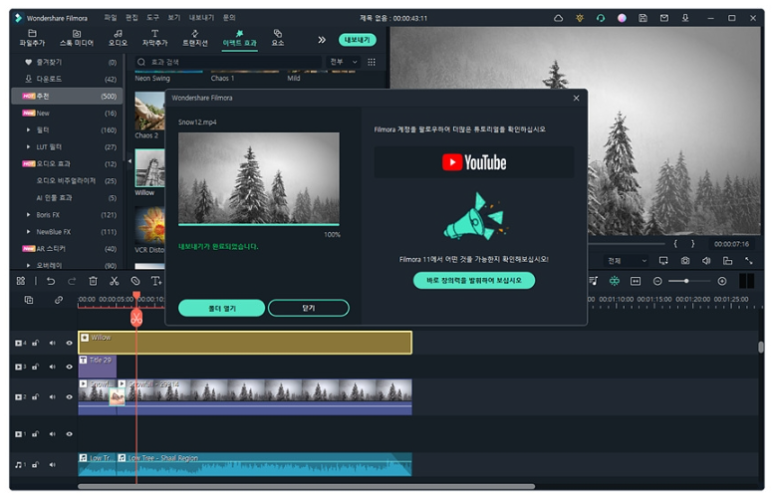Switch to the 자막추가 titles tab

[x=155, y=38]
